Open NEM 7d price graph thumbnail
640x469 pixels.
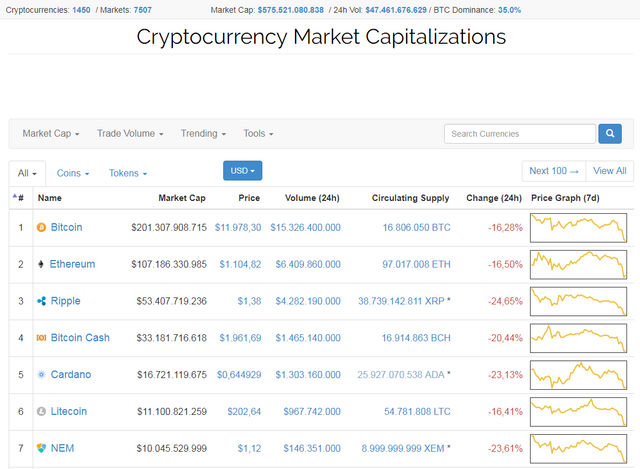578,449
